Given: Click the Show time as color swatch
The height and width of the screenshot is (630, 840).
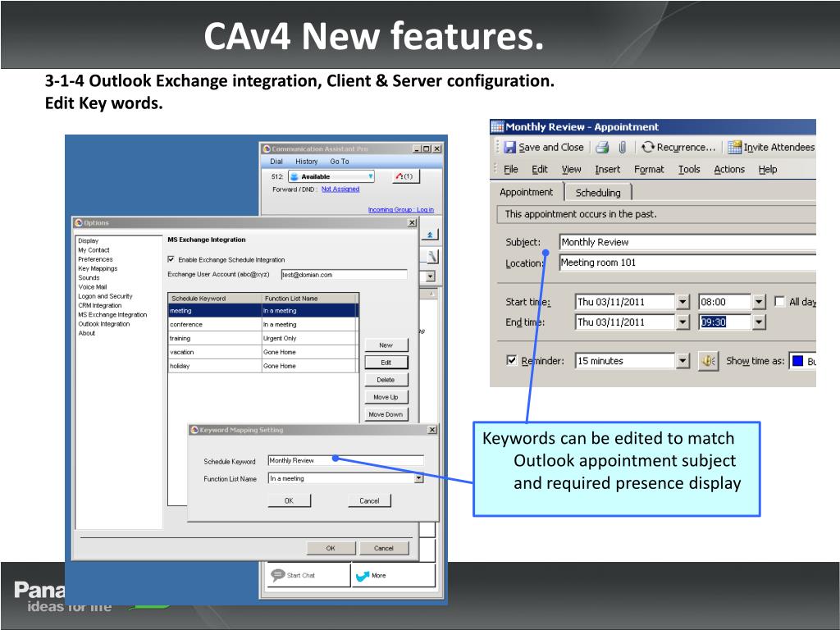Looking at the screenshot, I should click(x=797, y=361).
